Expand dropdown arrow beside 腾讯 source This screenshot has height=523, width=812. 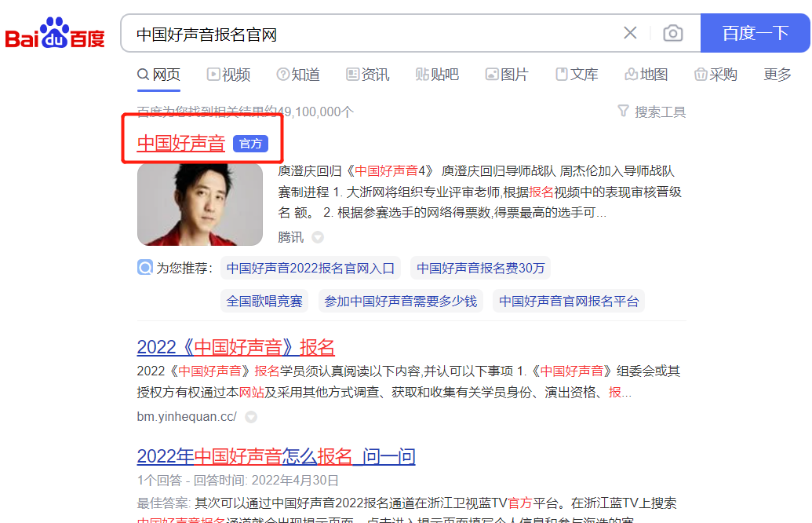tap(318, 237)
